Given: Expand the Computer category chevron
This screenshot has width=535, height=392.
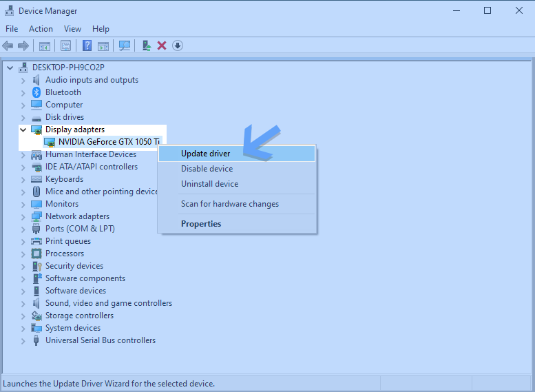Looking at the screenshot, I should point(23,105).
